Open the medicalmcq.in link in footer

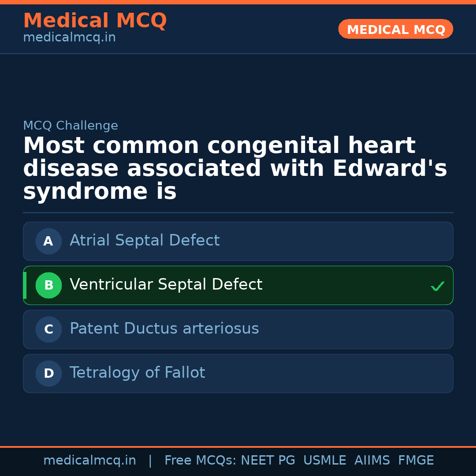89,461
